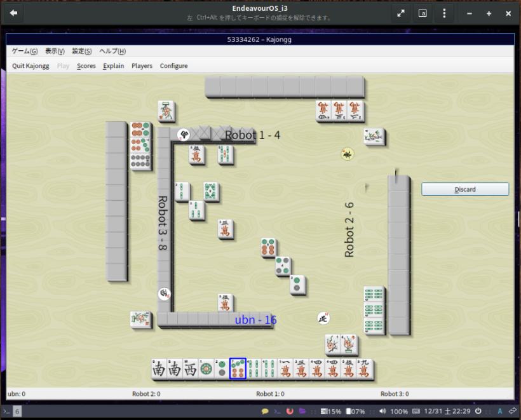Viewport: 521px width, 420px height.
Task: Click the discarded 2 bamboo tile
Action: pos(182,191)
